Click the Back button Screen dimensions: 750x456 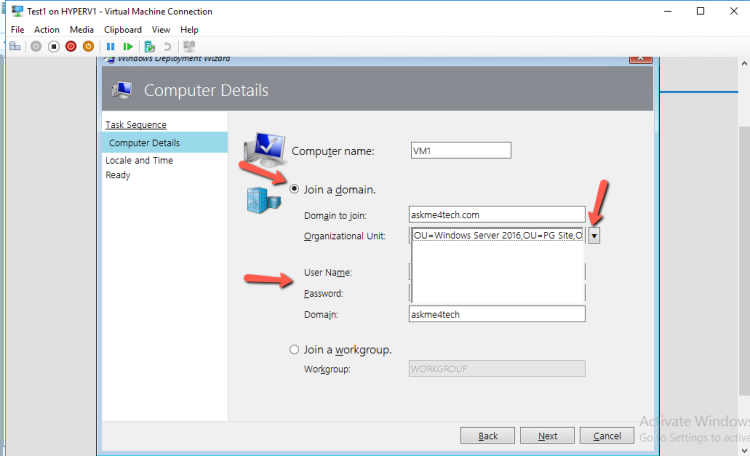(x=488, y=436)
